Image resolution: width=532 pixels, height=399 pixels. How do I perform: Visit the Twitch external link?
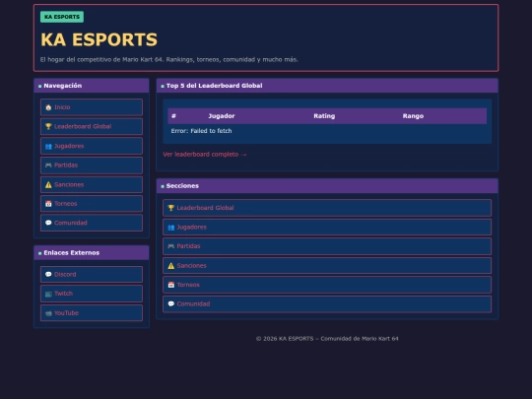(x=92, y=294)
